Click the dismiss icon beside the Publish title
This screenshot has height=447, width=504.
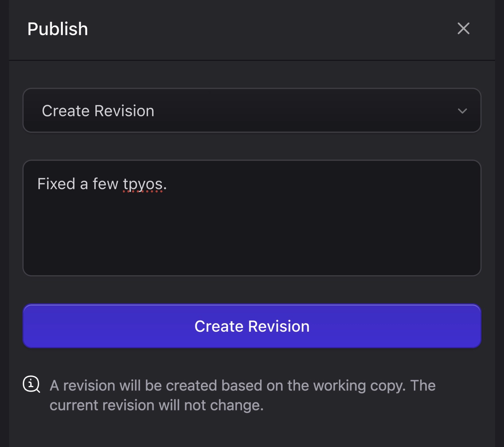(x=463, y=29)
